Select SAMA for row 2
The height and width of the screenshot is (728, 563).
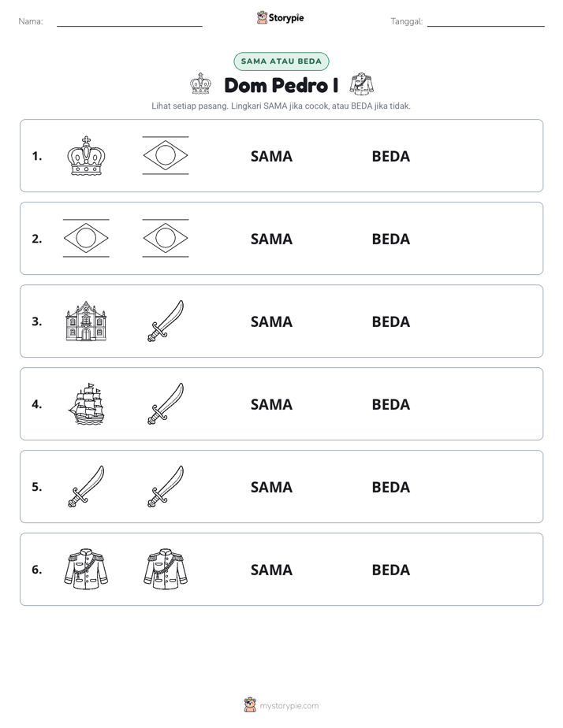(271, 239)
